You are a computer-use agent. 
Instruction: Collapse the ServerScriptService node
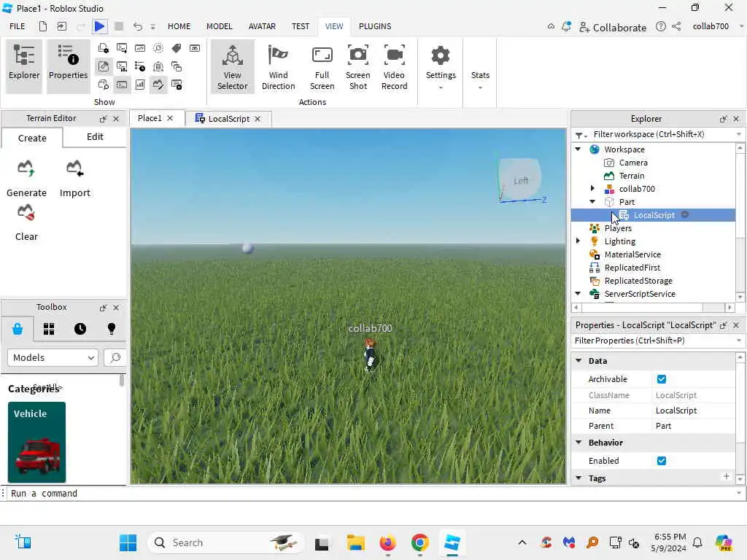(578, 294)
